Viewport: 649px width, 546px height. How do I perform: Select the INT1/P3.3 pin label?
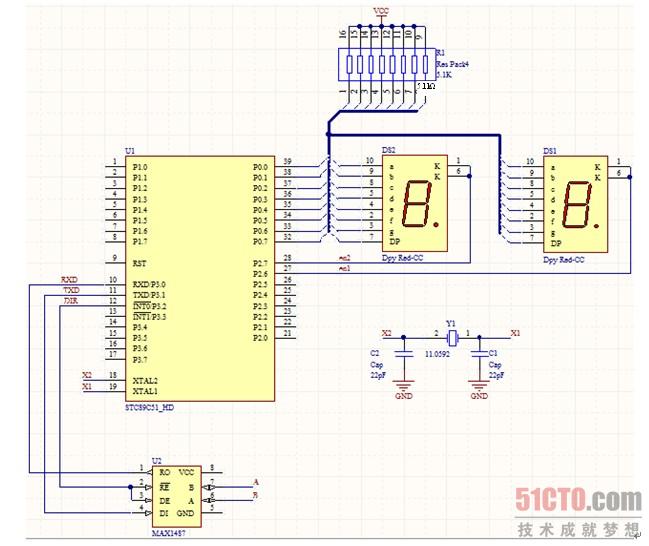(149, 317)
